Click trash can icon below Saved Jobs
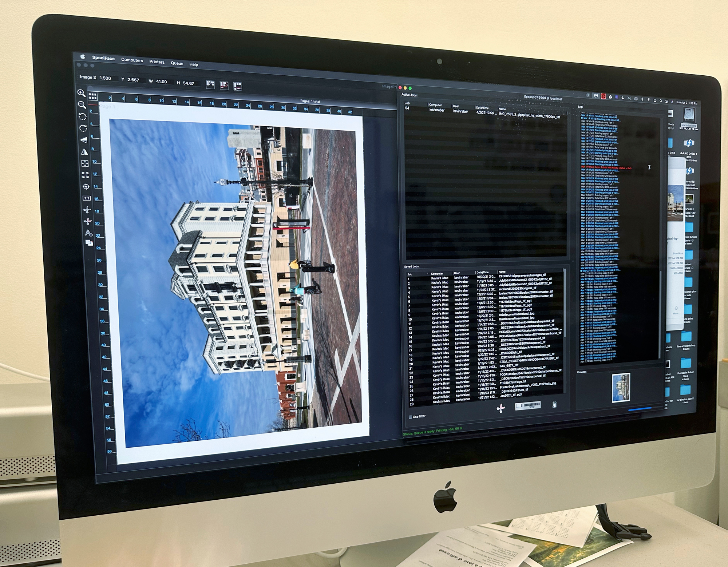This screenshot has height=567, width=728. tap(554, 404)
